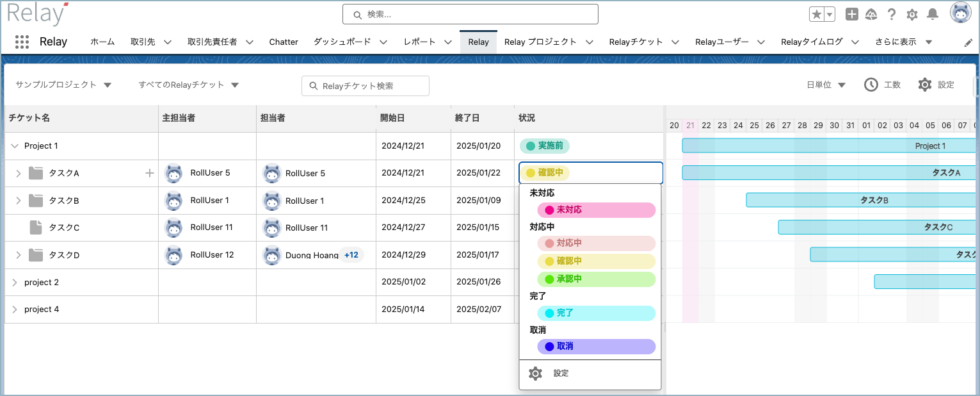Image resolution: width=980 pixels, height=396 pixels.
Task: Expand the project 2 row
Action: [15, 282]
